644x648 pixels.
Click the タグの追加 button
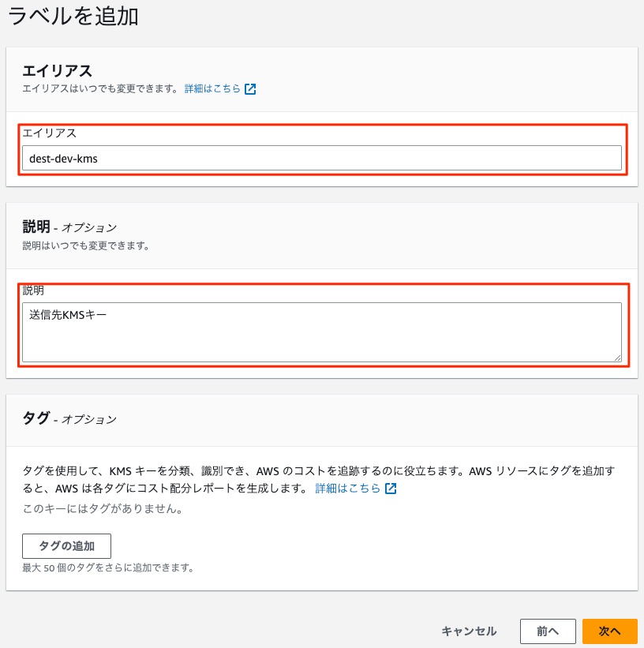[x=66, y=546]
